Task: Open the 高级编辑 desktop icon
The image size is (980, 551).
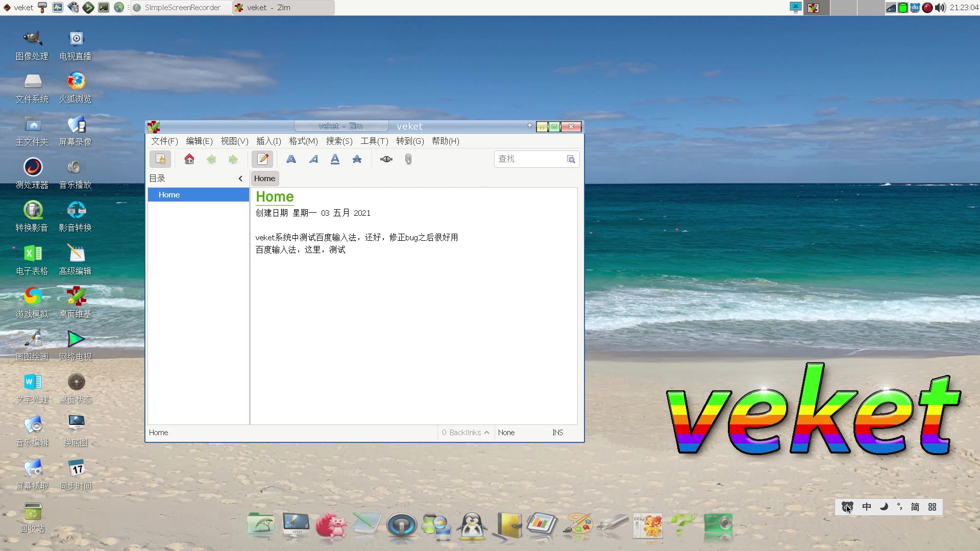Action: click(76, 260)
